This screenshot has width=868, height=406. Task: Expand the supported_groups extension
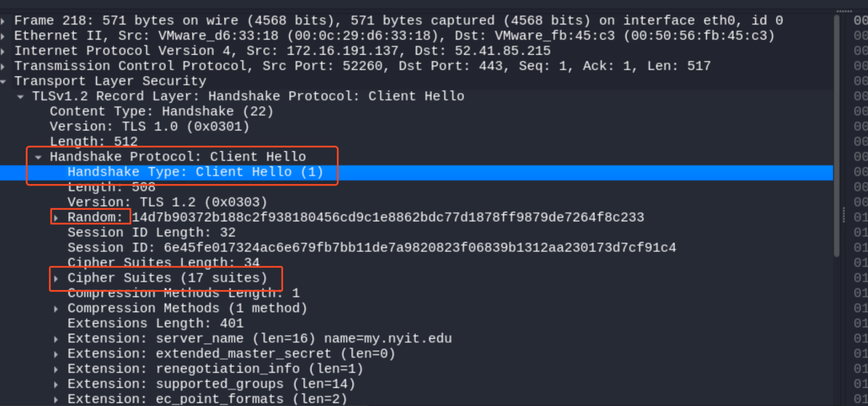coord(56,384)
